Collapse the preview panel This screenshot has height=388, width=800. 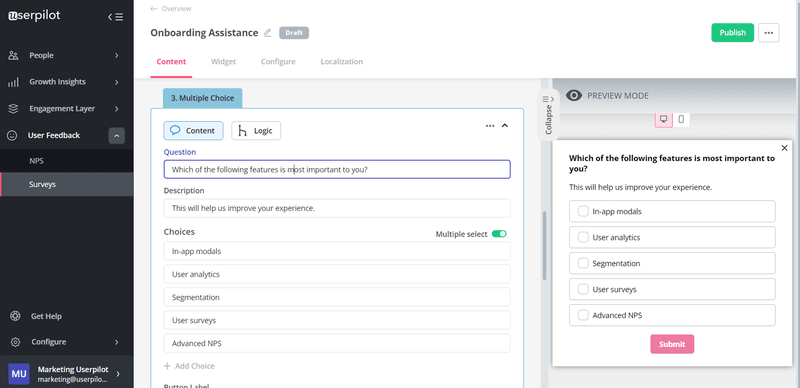pos(548,114)
